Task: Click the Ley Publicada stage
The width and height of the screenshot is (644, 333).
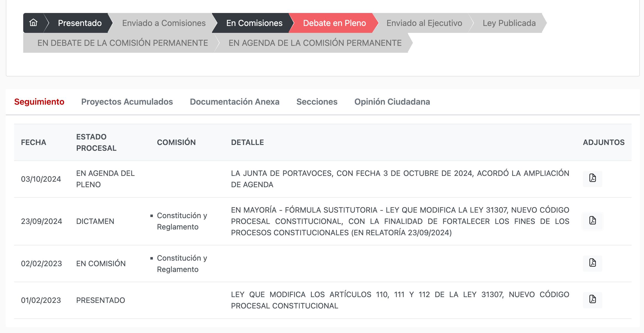Action: coord(509,23)
